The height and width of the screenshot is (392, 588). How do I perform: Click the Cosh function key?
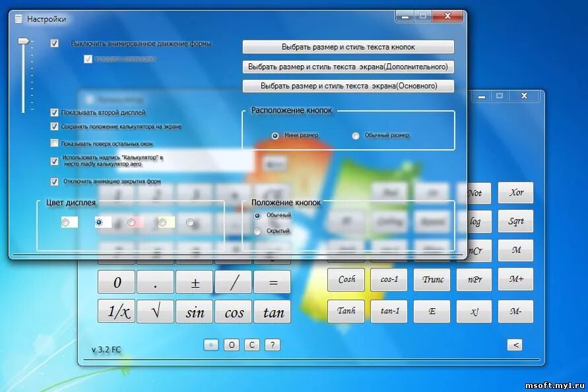(346, 279)
